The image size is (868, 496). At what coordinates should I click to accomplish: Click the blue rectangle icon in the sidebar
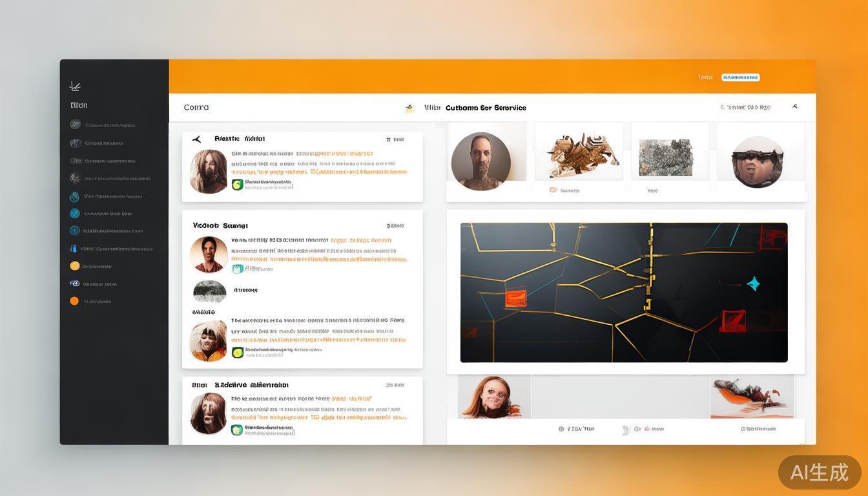tap(74, 248)
